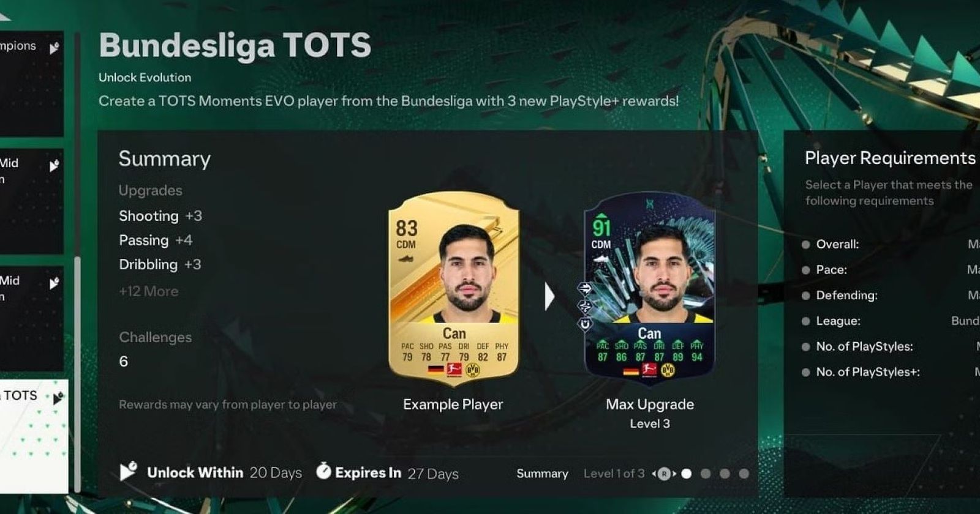Viewport: 980px width, 514px height.
Task: Click the third PlayStyle+ shield icon on upgraded card
Action: pyautogui.click(x=585, y=324)
